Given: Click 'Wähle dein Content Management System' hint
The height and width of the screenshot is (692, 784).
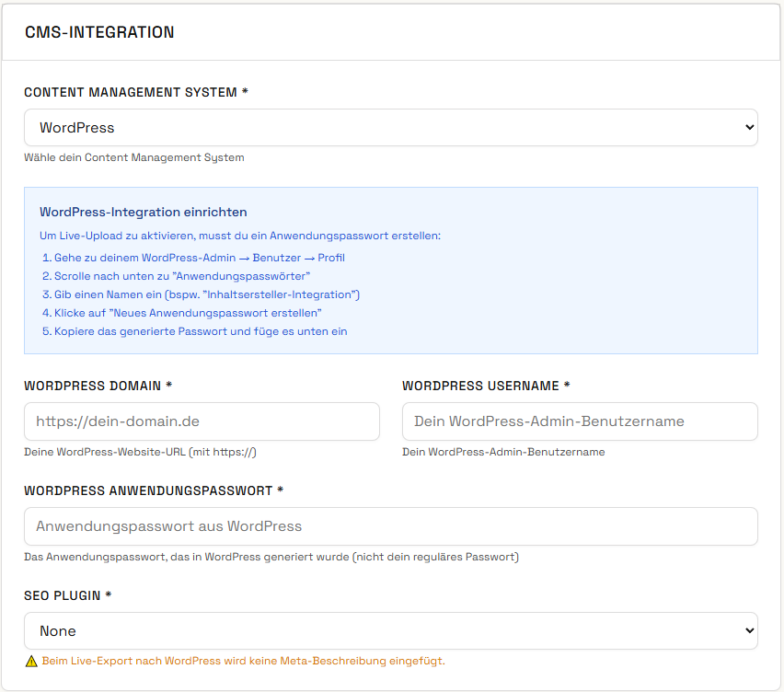Looking at the screenshot, I should [134, 157].
